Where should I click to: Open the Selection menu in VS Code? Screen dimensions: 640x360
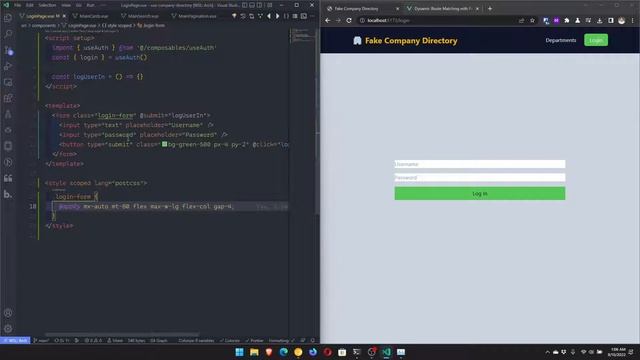(x=47, y=5)
